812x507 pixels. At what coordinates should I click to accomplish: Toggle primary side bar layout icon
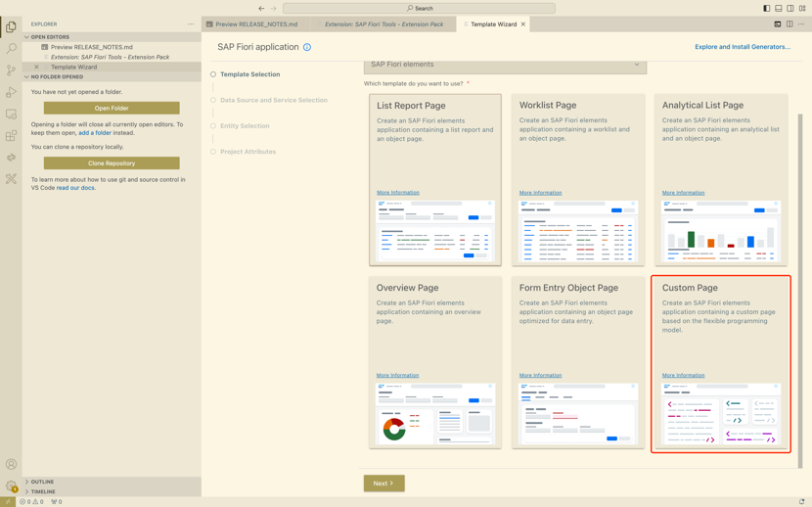point(766,8)
